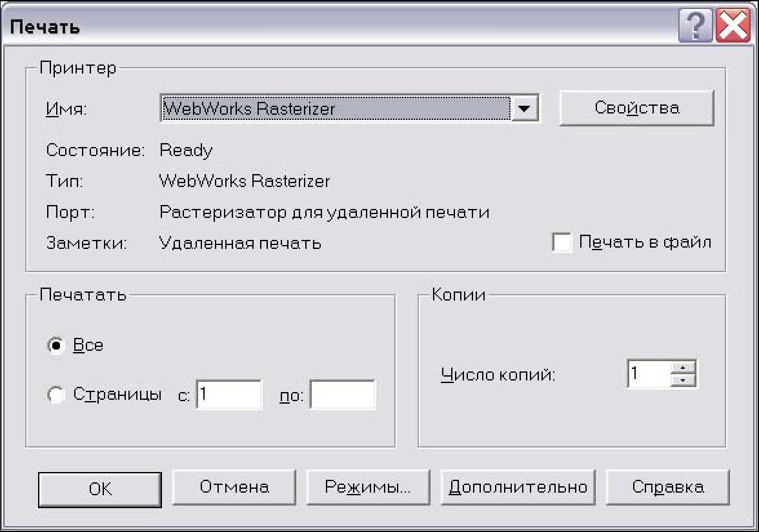Click the Отмена button
The image size is (759, 532).
pos(234,487)
